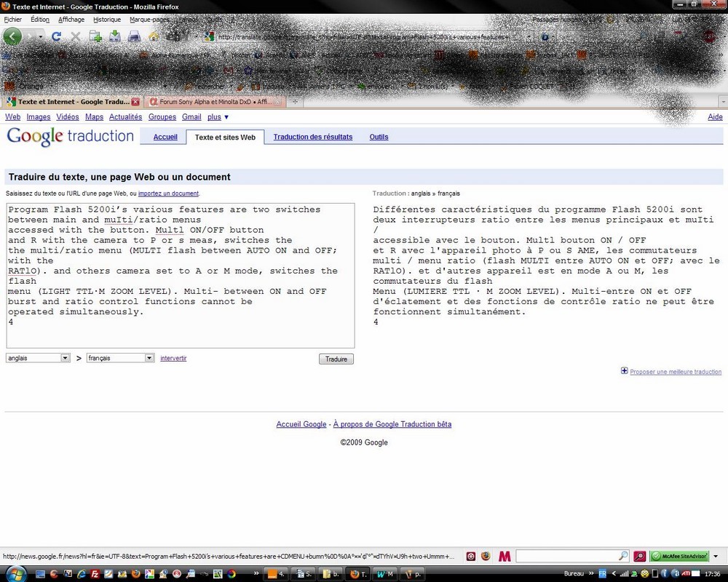The width and height of the screenshot is (728, 582).
Task: Open the Fichier menu
Action: pyautogui.click(x=13, y=20)
